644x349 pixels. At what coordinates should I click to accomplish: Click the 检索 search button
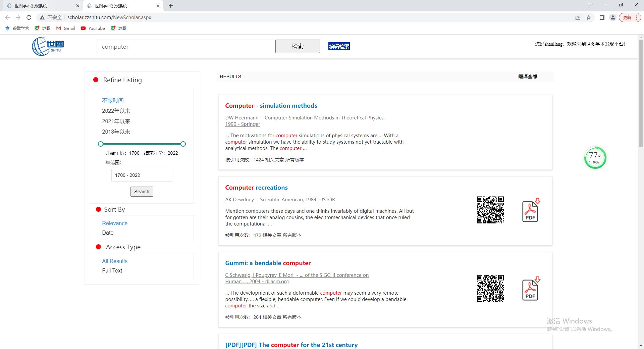click(298, 46)
